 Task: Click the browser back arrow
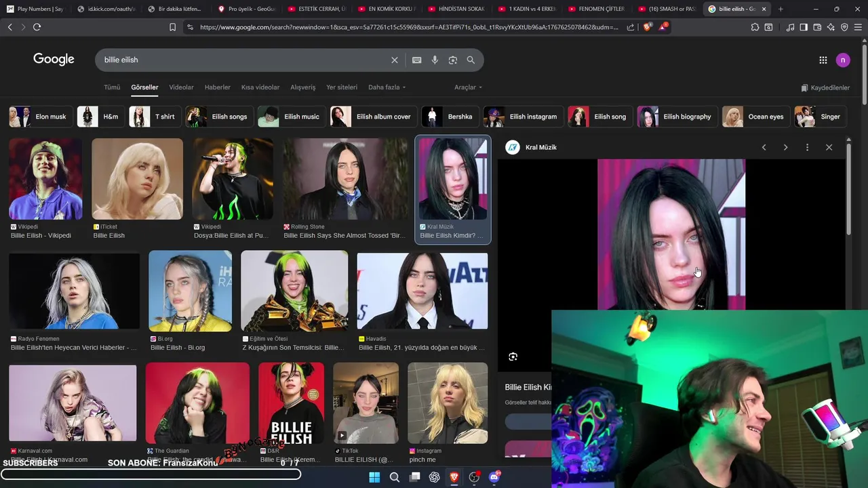tap(9, 27)
